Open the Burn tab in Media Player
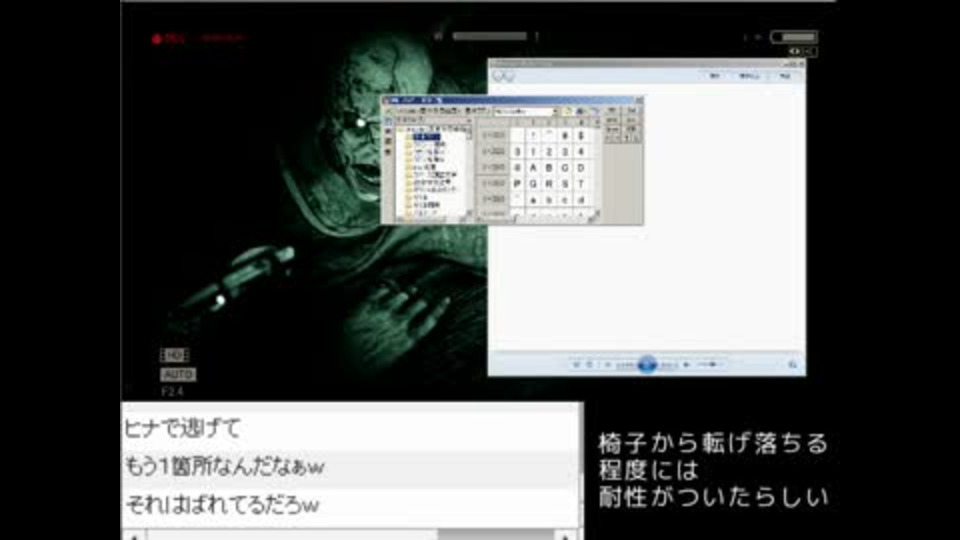This screenshot has height=540, width=960. pos(749,76)
